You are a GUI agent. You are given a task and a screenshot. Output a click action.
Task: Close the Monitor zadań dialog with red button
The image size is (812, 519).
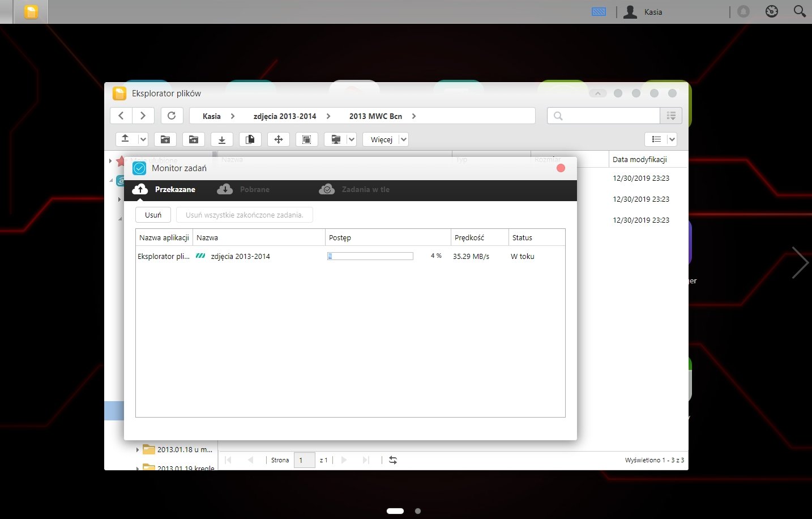click(x=561, y=168)
